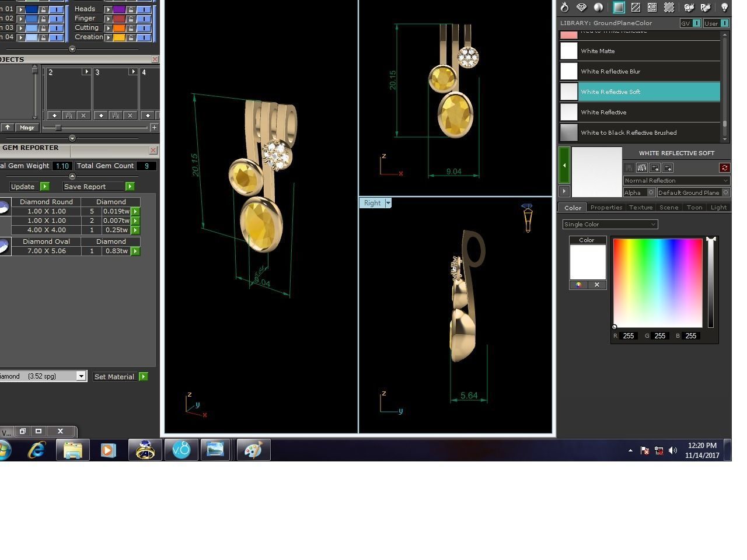Click the import material folder icon
The height and width of the screenshot is (560, 747).
668,168
